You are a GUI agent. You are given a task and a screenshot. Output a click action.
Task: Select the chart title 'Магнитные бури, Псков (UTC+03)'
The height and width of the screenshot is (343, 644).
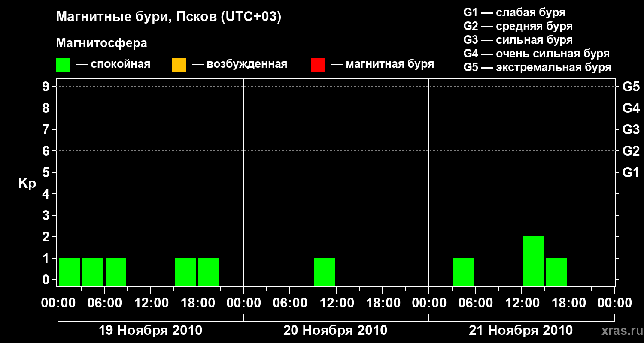point(169,17)
